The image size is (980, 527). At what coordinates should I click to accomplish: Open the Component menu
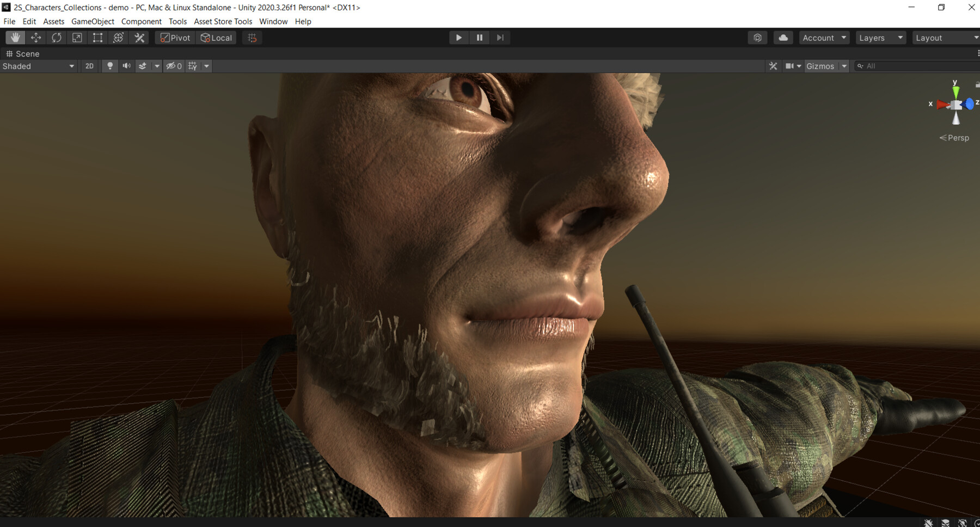click(142, 22)
